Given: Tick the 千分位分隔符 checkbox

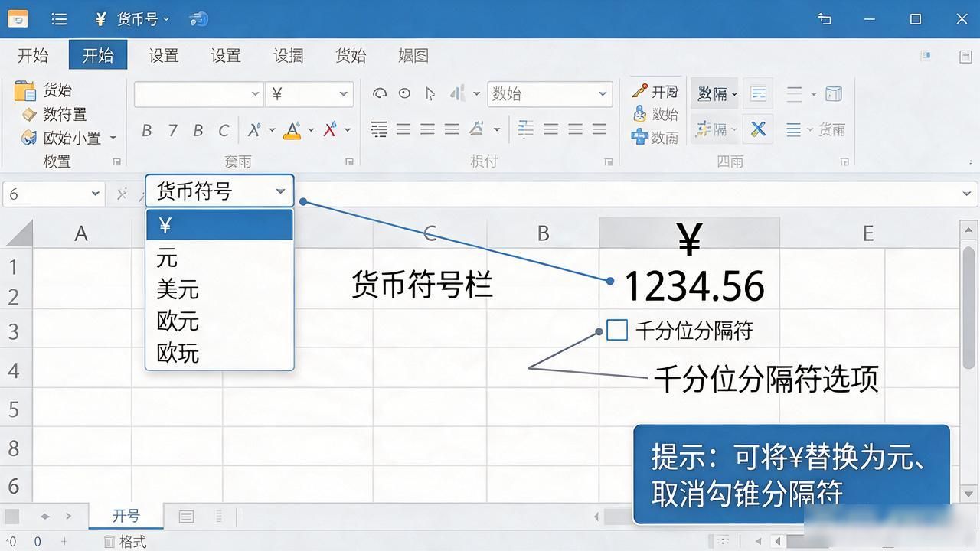Looking at the screenshot, I should 617,331.
